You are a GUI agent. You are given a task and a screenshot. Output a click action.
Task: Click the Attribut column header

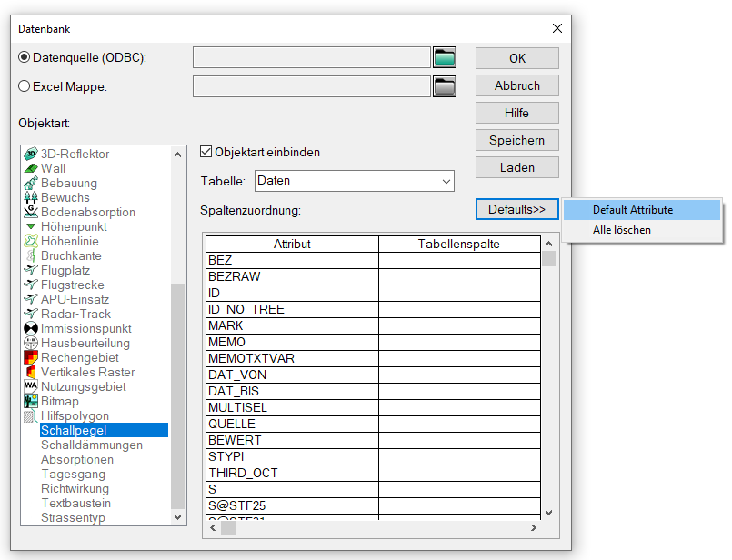292,244
